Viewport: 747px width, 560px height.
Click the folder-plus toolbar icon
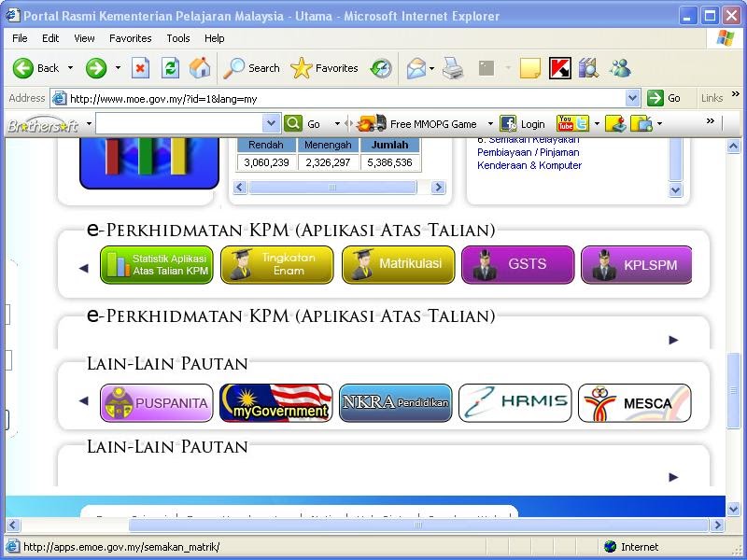coord(641,123)
